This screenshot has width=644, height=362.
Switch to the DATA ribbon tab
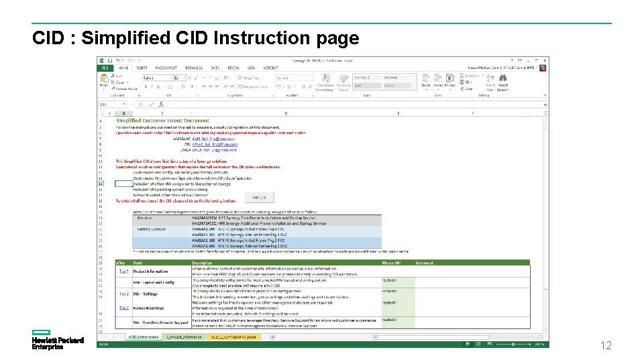point(215,68)
